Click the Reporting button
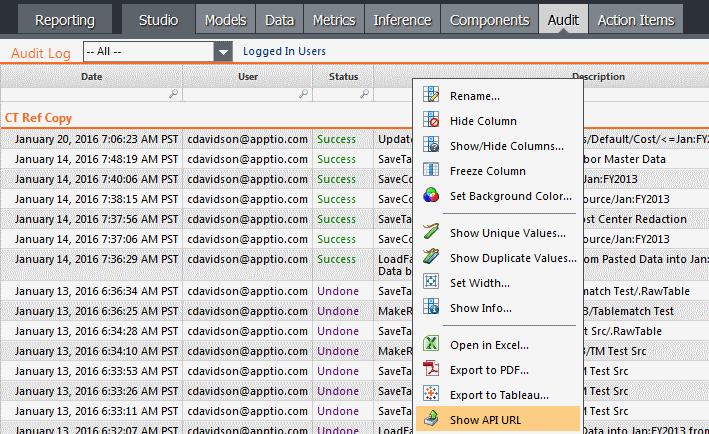This screenshot has width=709, height=434. point(65,20)
